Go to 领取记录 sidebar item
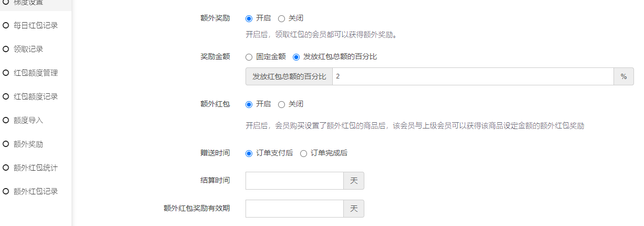This screenshot has height=226, width=644. 28,49
